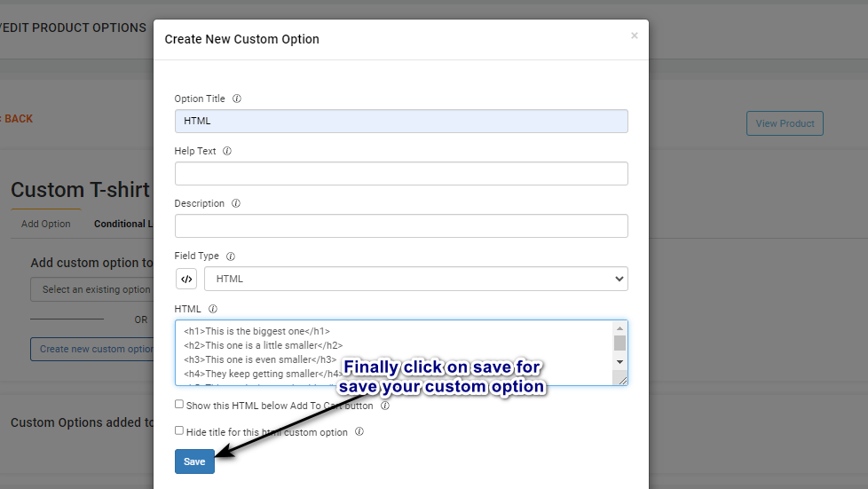The height and width of the screenshot is (489, 868).
Task: Click the Create New Custom Option title
Action: [242, 39]
